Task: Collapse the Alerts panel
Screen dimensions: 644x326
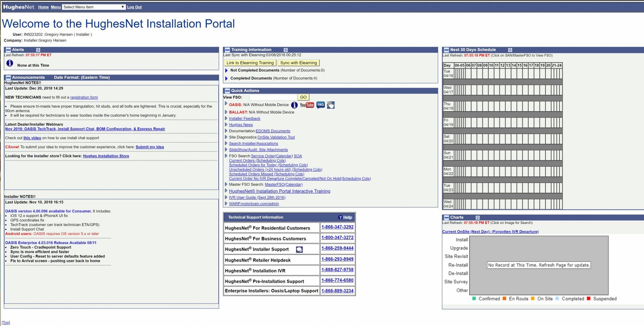Action: tap(8, 50)
